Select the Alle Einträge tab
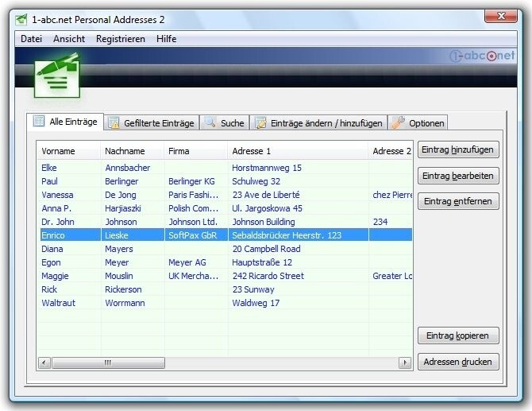Screen dimensions: 532x411 65,122
